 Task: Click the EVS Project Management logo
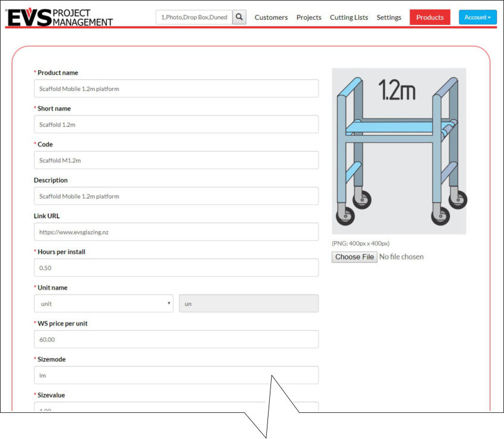tap(59, 17)
